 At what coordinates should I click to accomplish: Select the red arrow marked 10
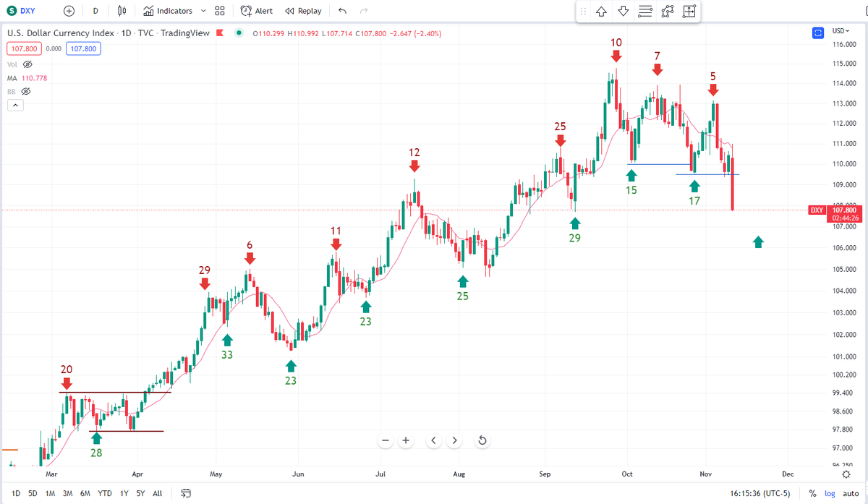click(x=616, y=56)
